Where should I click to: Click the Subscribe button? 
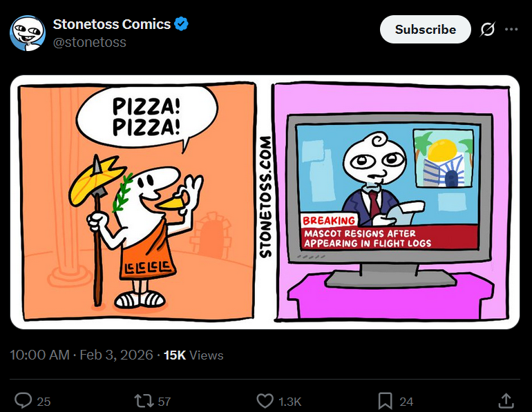(x=425, y=30)
